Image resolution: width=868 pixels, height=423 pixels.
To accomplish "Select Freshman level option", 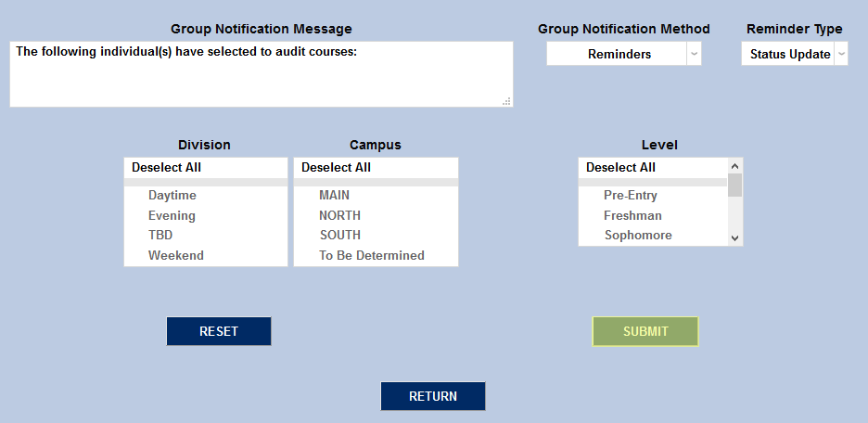I will point(633,216).
